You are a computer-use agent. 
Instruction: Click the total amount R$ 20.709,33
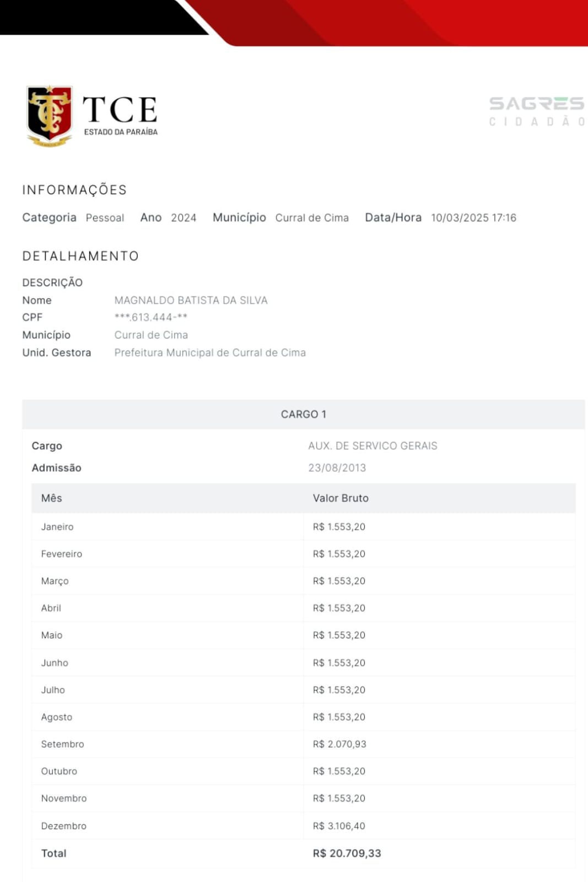click(x=347, y=853)
